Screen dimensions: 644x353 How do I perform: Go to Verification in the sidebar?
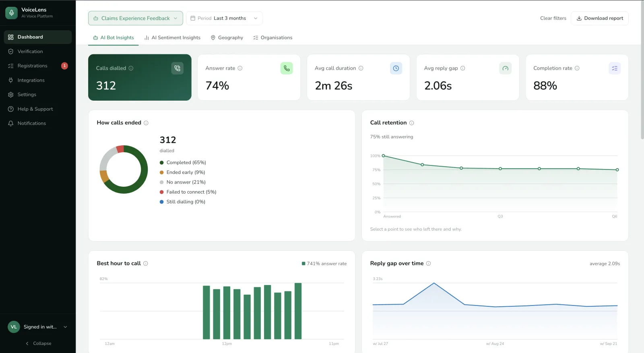click(x=38, y=52)
